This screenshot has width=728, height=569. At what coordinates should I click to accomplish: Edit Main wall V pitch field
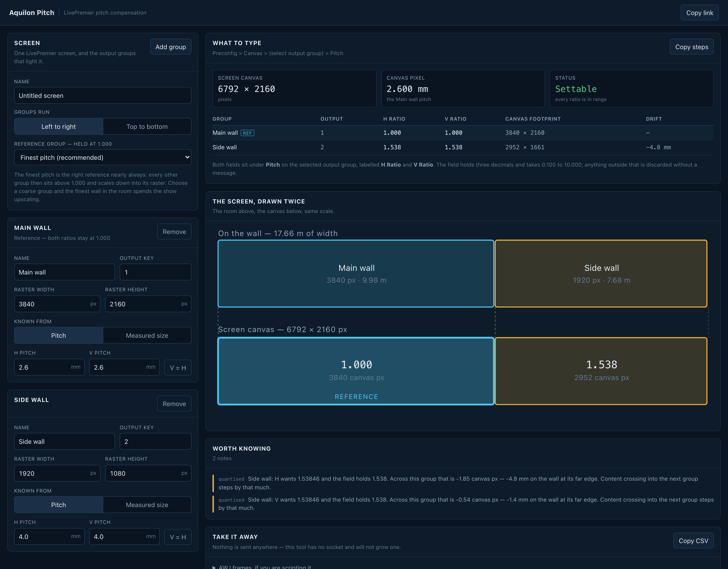(x=124, y=367)
